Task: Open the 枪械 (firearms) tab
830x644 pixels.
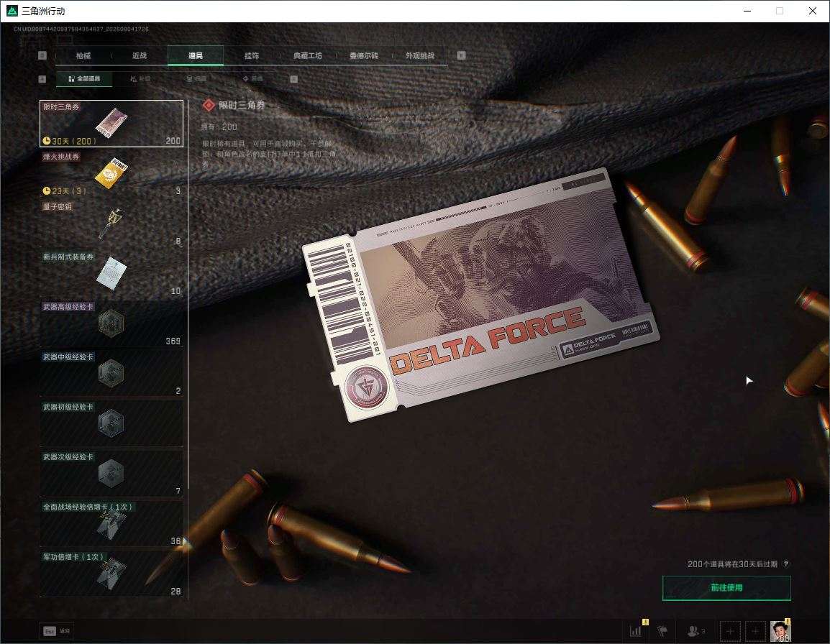Action: click(83, 55)
